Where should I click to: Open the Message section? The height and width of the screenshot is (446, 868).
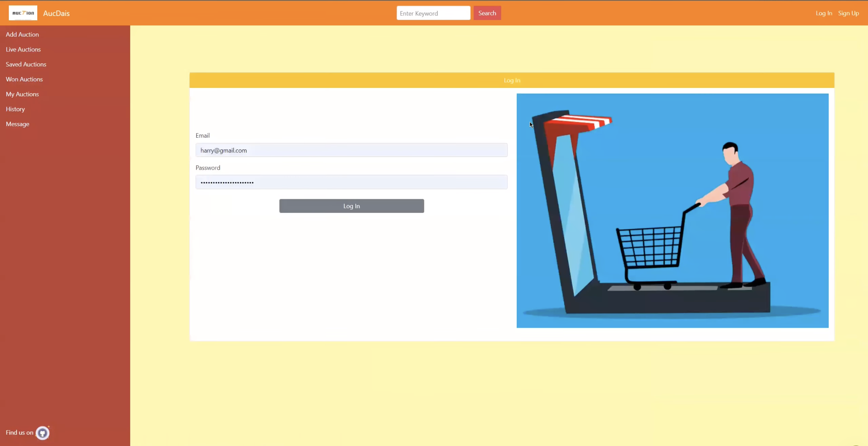pyautogui.click(x=18, y=124)
